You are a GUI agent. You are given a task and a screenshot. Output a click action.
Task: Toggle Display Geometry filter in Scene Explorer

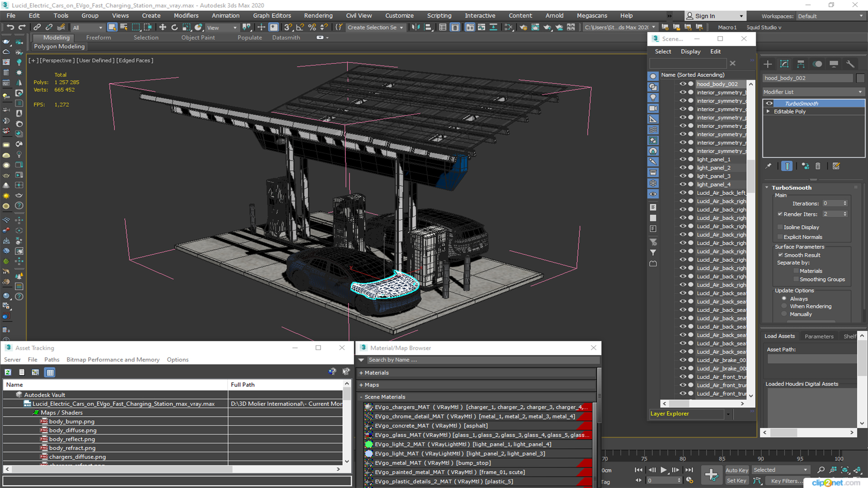coord(653,76)
